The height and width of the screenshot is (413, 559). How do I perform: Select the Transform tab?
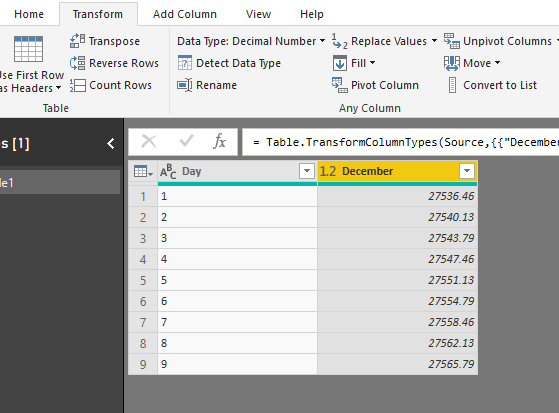98,14
